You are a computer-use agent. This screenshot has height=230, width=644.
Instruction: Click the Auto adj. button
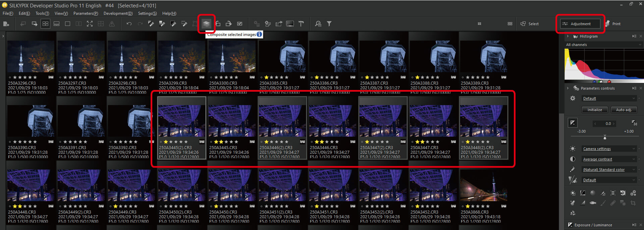coord(624,110)
